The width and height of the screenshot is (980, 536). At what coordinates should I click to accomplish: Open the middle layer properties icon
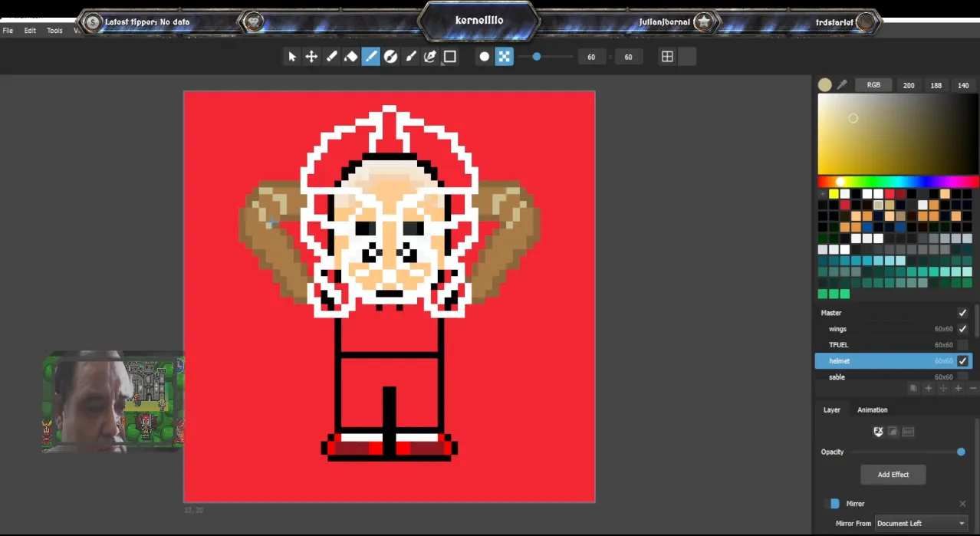[x=893, y=432]
